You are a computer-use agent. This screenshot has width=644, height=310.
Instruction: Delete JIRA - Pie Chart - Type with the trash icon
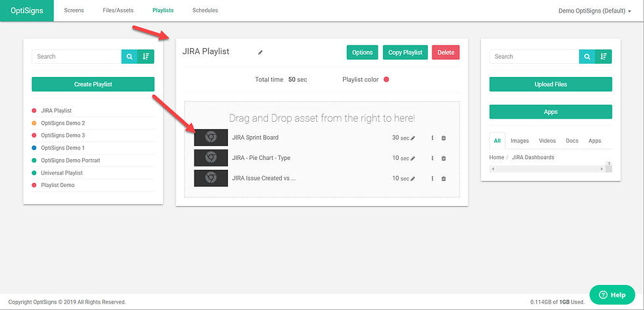[444, 158]
